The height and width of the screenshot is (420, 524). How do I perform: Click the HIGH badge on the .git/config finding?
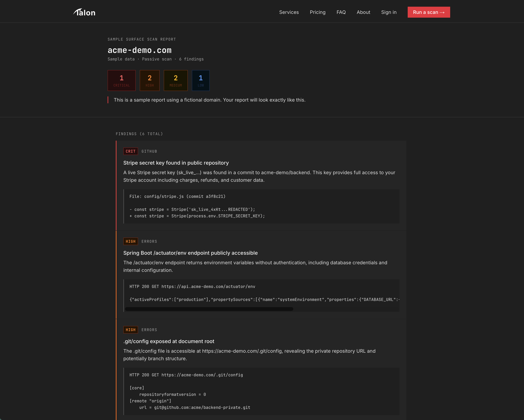[x=131, y=330]
